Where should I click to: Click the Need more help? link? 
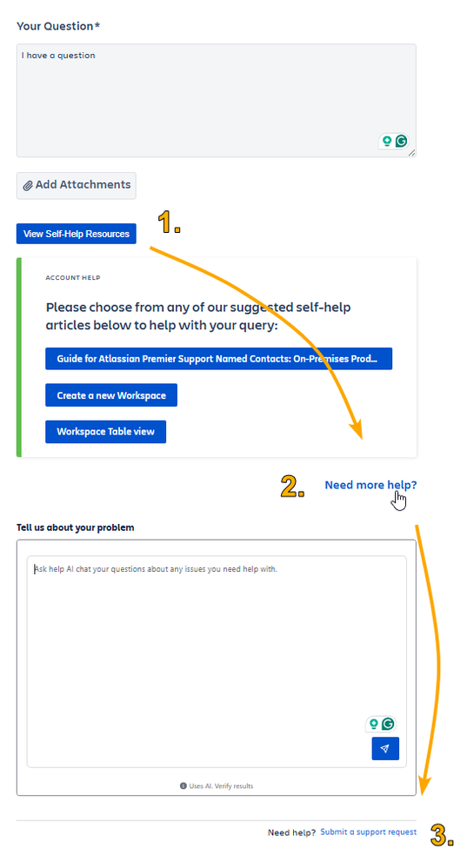[370, 485]
